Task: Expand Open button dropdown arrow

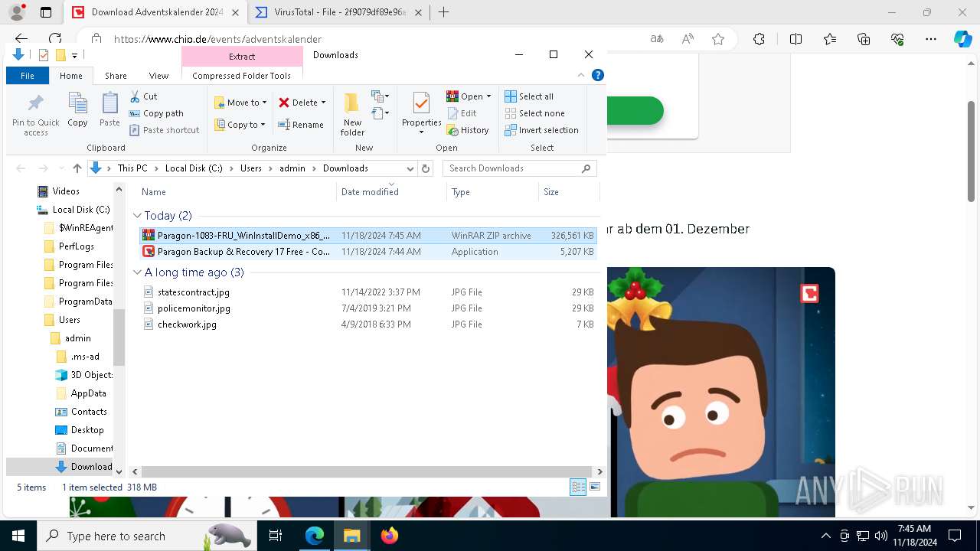Action: (x=488, y=96)
